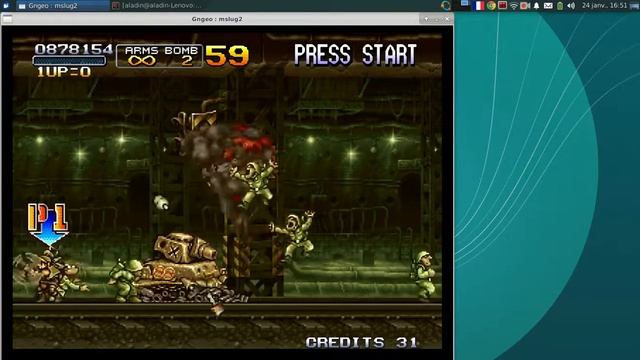Open the notifications bell icon
This screenshot has width=640, height=360.
536,5
